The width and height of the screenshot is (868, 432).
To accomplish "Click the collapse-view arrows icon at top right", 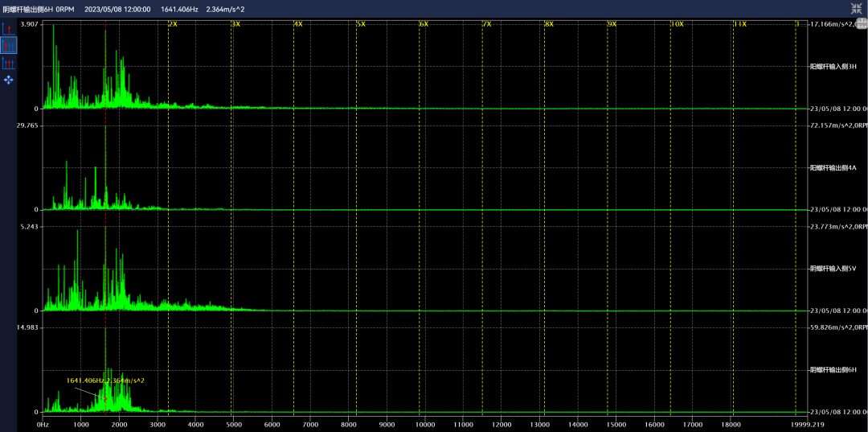I will pos(857,8).
